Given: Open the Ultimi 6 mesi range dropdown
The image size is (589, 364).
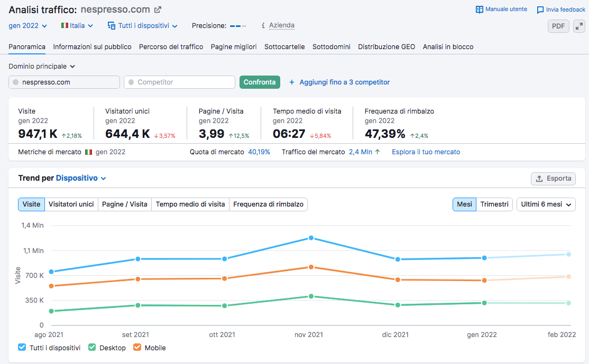Looking at the screenshot, I should [x=546, y=204].
